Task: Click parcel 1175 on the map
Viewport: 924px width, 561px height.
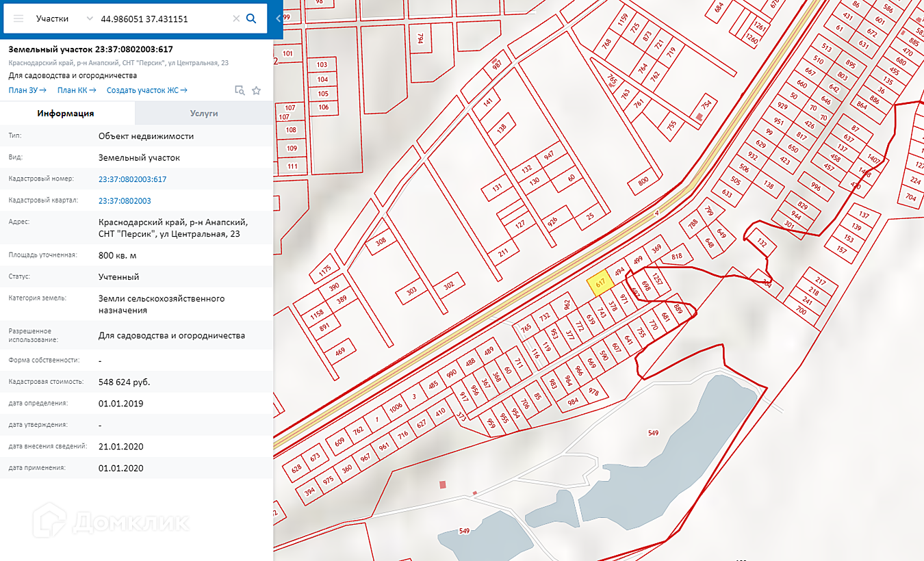Action: tap(325, 269)
